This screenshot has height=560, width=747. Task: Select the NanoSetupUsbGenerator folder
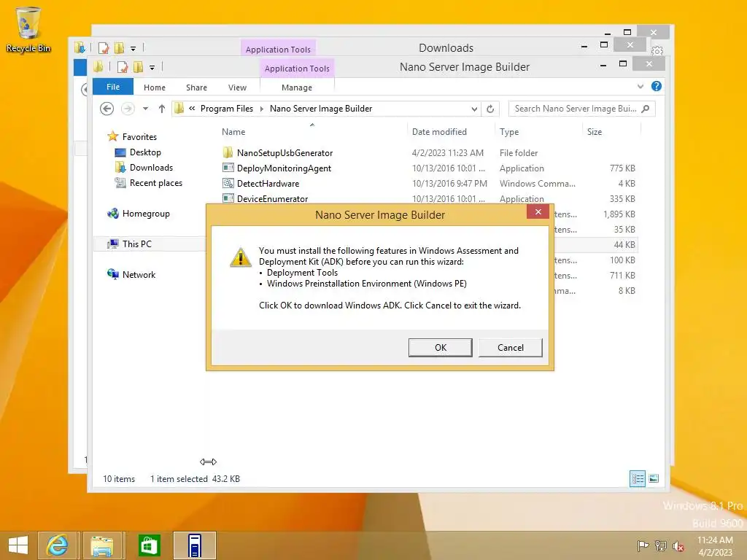pyautogui.click(x=285, y=153)
